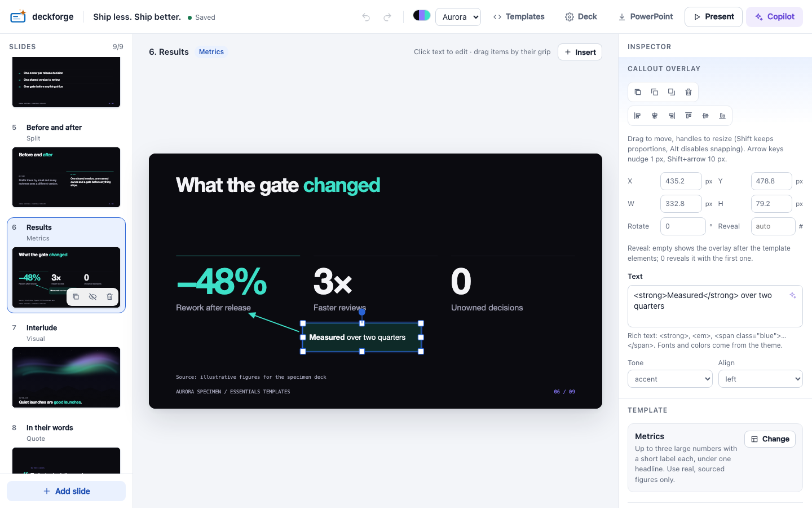The width and height of the screenshot is (812, 508).
Task: Open the Aurora theme dropdown
Action: pyautogui.click(x=458, y=17)
